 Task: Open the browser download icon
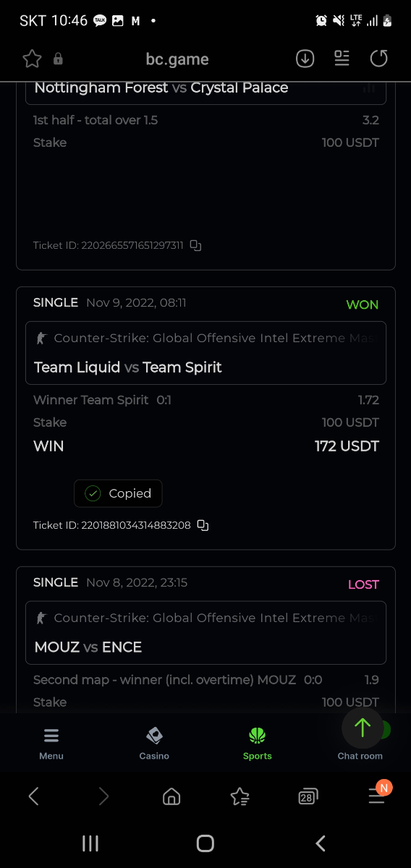[x=305, y=59]
